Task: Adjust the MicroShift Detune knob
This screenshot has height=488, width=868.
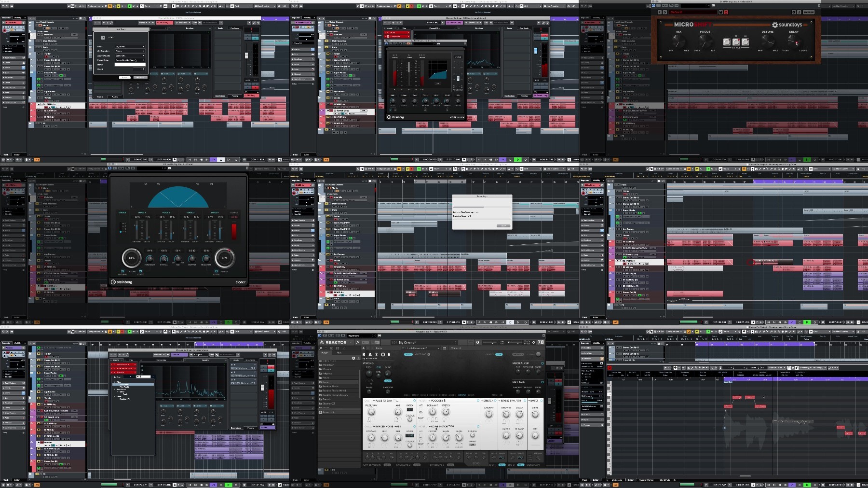Action: pyautogui.click(x=768, y=42)
